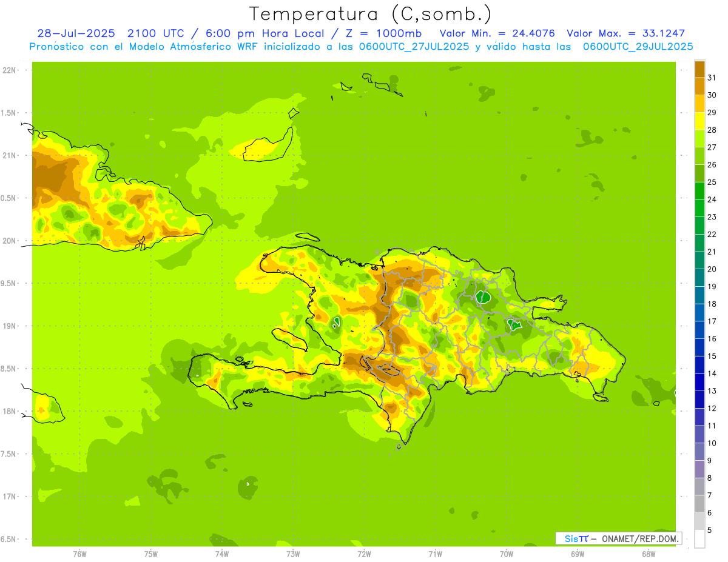Click the 'Valor Min. = 24.4076' value
The height and width of the screenshot is (562, 728).
497,33
